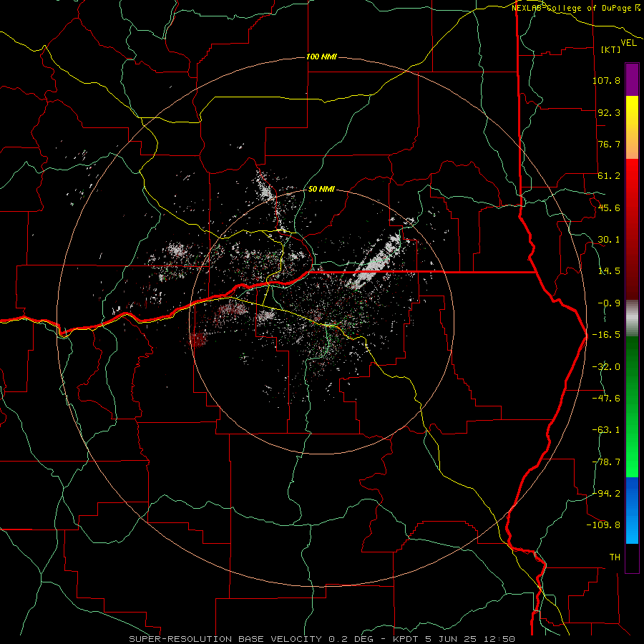644x644 pixels.
Task: Click the 'TH' legend label
Action: point(615,557)
